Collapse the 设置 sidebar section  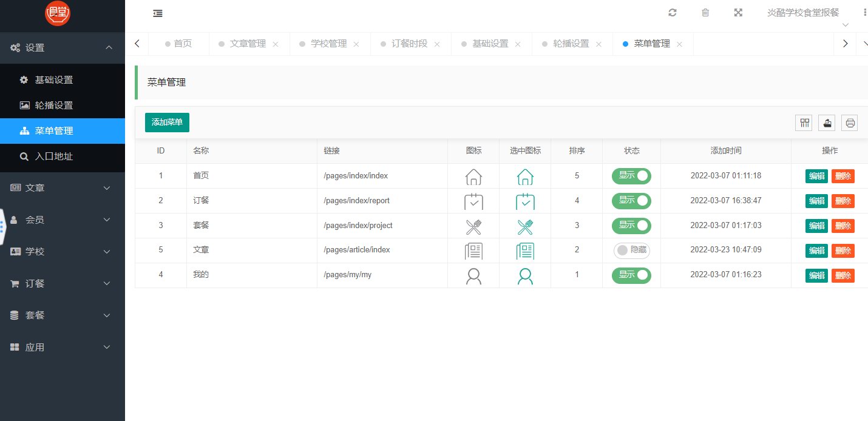tap(63, 48)
